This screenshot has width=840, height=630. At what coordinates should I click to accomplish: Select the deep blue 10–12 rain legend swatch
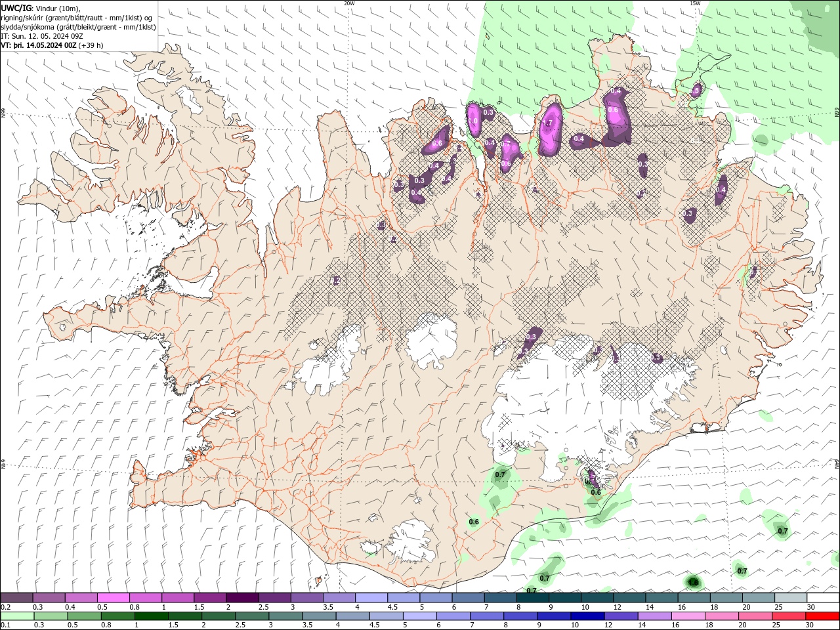pos(587,616)
